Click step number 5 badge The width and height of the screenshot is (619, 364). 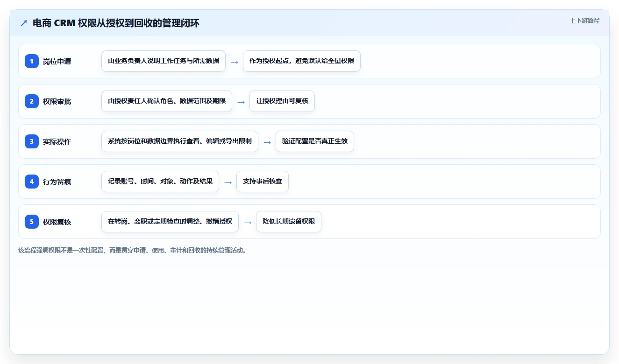(x=32, y=222)
